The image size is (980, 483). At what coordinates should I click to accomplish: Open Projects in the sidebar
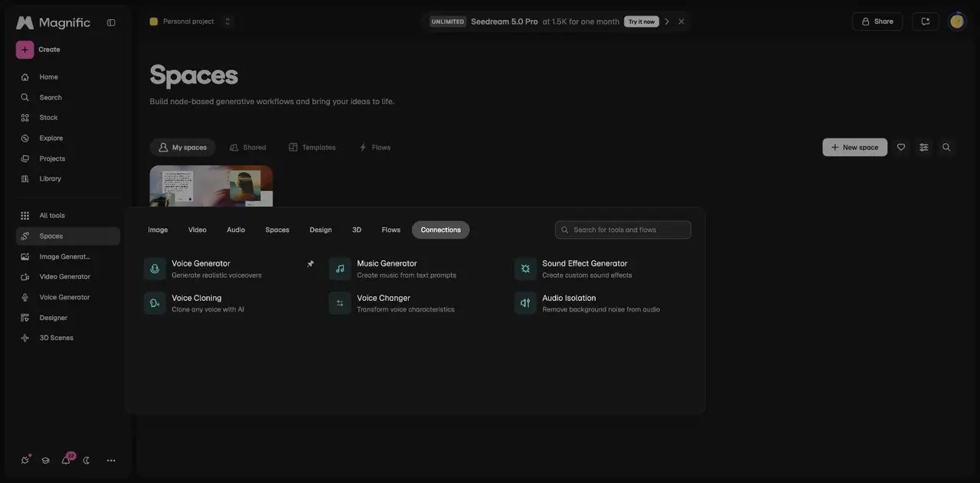pyautogui.click(x=67, y=158)
